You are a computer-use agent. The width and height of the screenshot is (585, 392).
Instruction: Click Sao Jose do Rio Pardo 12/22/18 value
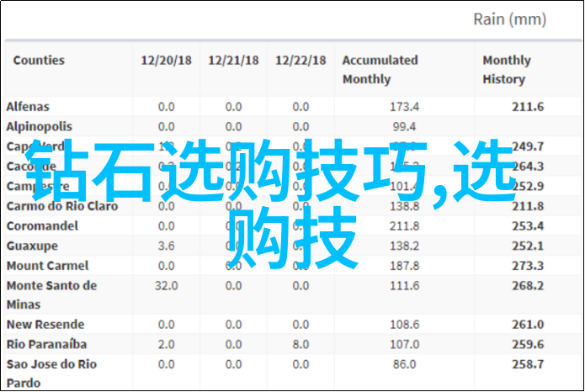point(300,364)
